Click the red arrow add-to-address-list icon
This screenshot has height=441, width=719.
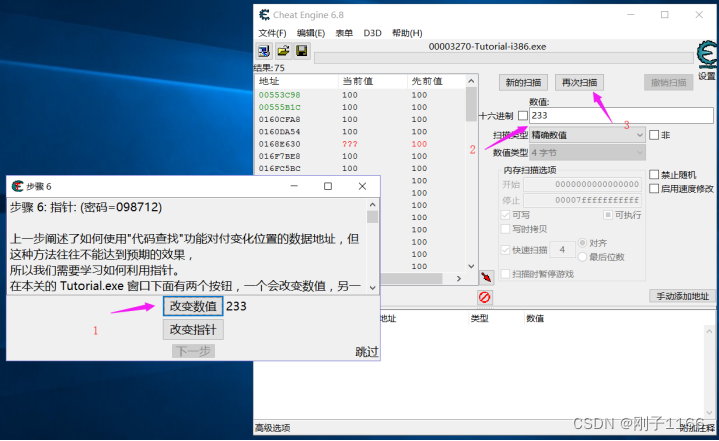pyautogui.click(x=486, y=277)
